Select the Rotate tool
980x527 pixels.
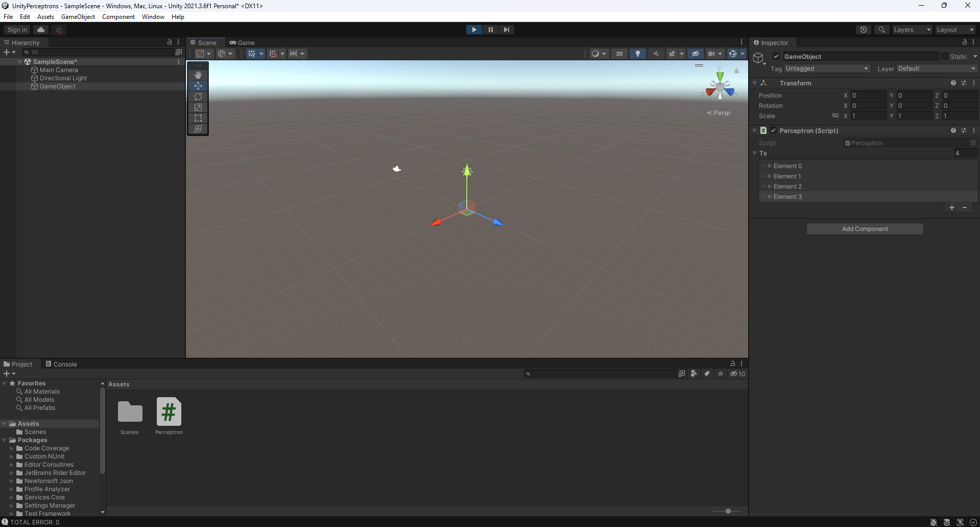[198, 97]
